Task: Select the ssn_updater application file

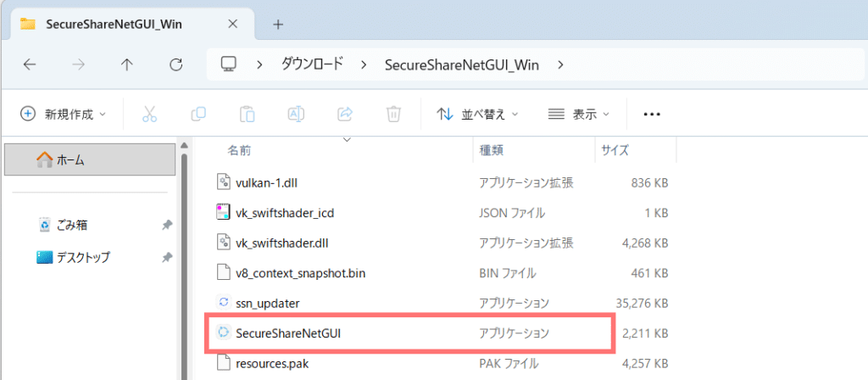Action: click(x=268, y=302)
